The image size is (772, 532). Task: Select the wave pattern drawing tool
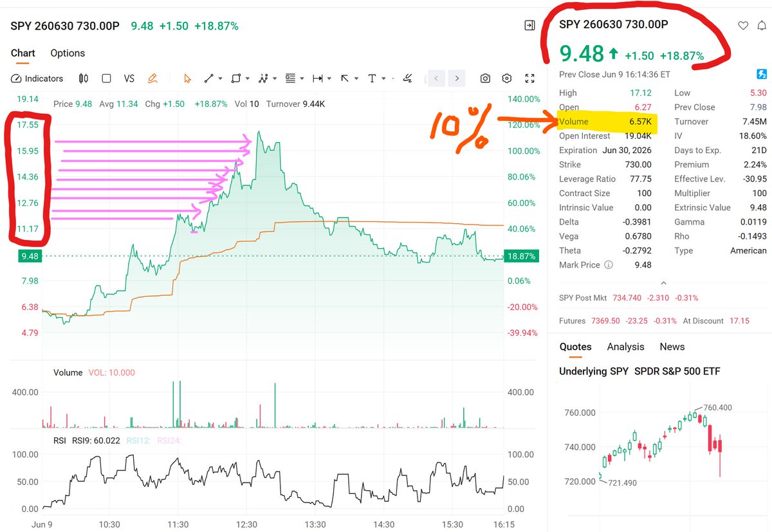[x=262, y=78]
